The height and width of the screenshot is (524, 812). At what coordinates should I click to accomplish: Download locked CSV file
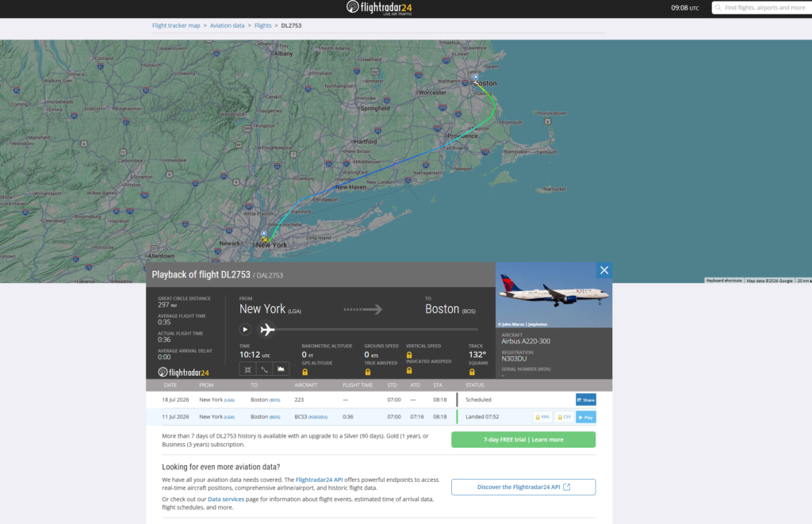[564, 417]
